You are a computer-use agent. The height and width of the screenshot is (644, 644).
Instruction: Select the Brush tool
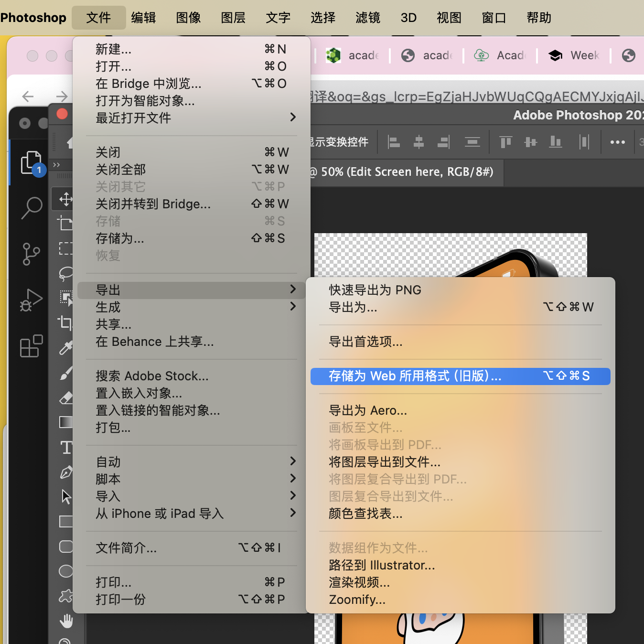tap(65, 373)
